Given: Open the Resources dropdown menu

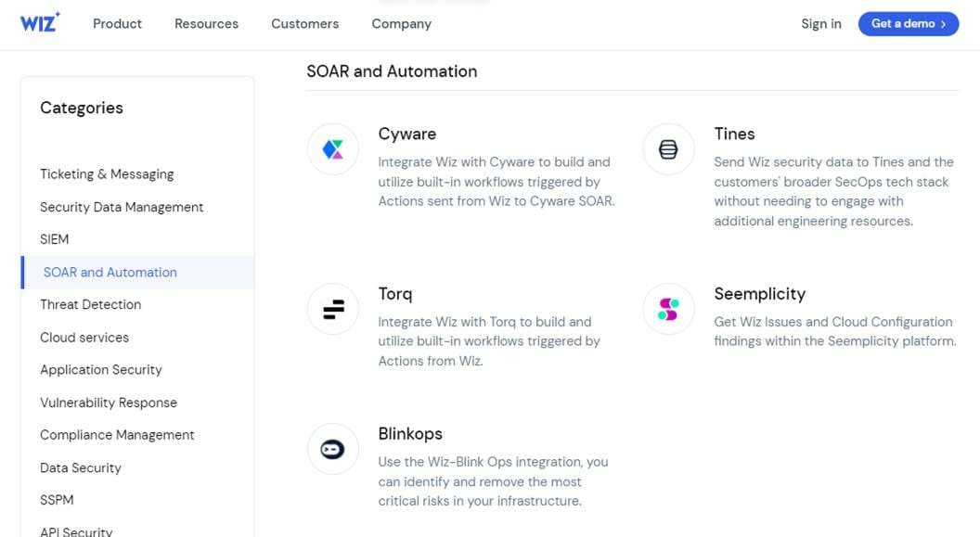Looking at the screenshot, I should coord(206,24).
